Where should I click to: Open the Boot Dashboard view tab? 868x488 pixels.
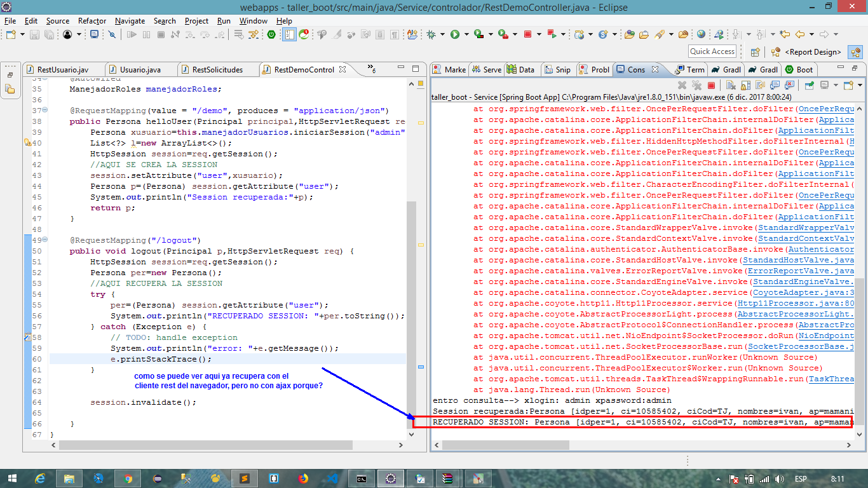[x=799, y=69]
